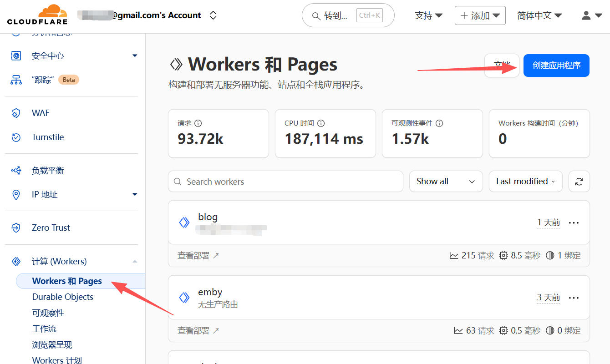The image size is (610, 364).
Task: Click the Turnstile sidebar icon
Action: point(16,137)
